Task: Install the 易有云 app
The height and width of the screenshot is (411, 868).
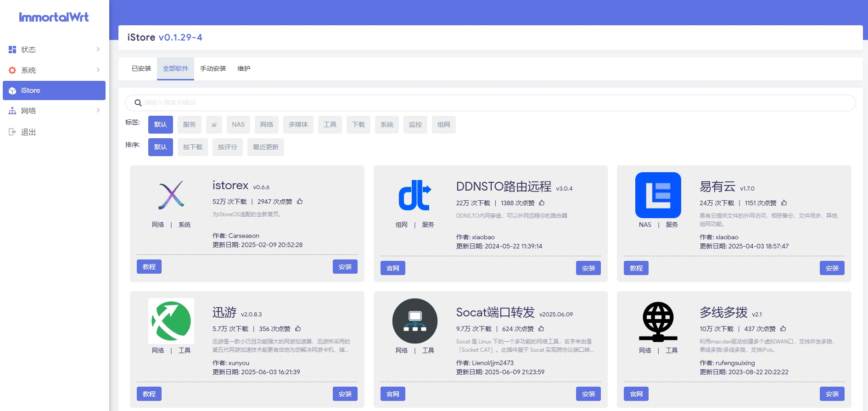Action: click(832, 268)
